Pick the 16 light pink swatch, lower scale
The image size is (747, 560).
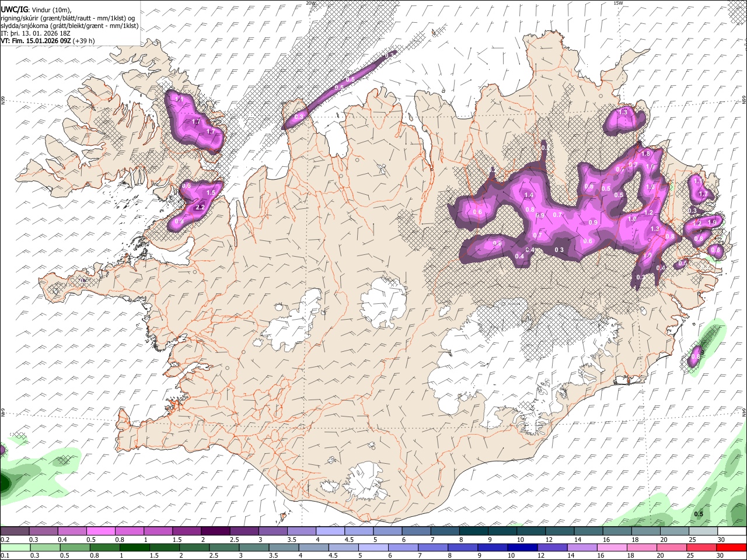tap(613, 548)
